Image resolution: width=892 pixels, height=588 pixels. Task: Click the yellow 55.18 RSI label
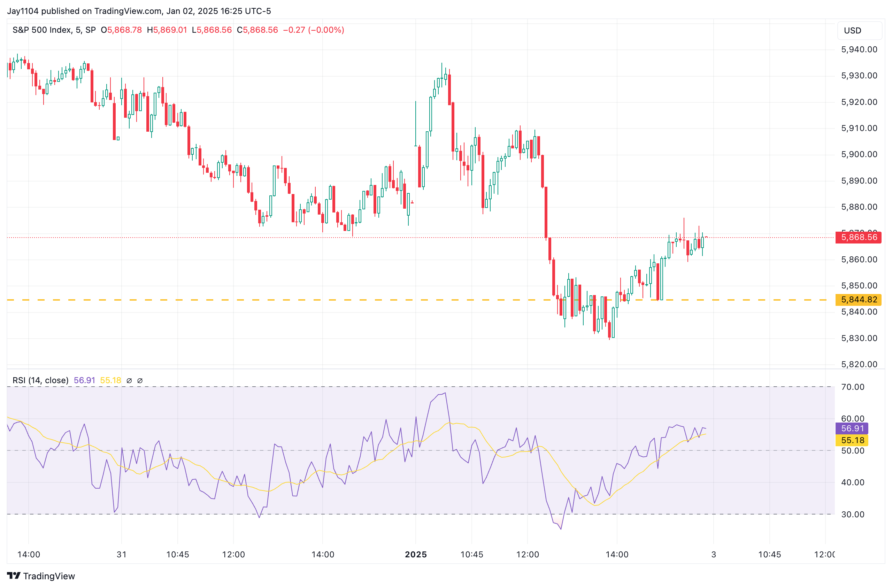point(852,440)
